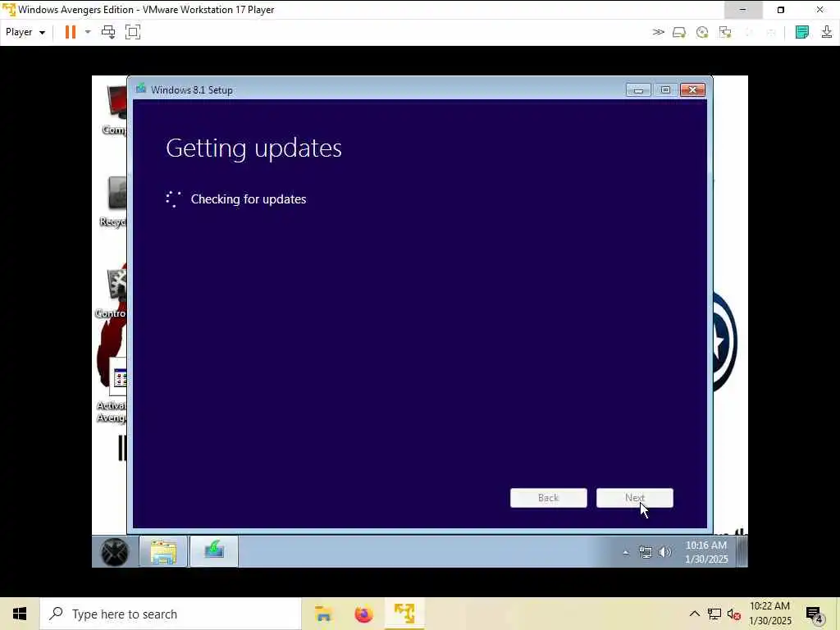Click the Show desktop strip in guest taskbar
Image resolution: width=840 pixels, height=630 pixels.
point(742,552)
